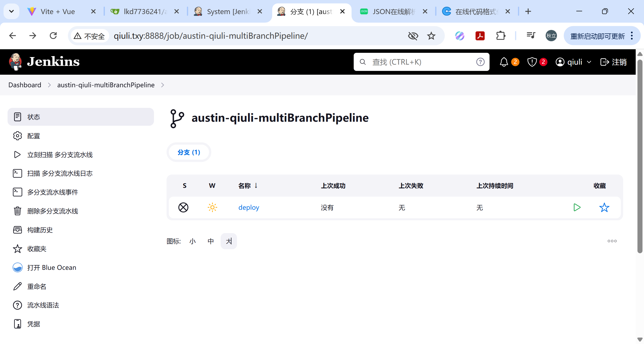Click the notifications bell icon
The height and width of the screenshot is (344, 644).
504,62
